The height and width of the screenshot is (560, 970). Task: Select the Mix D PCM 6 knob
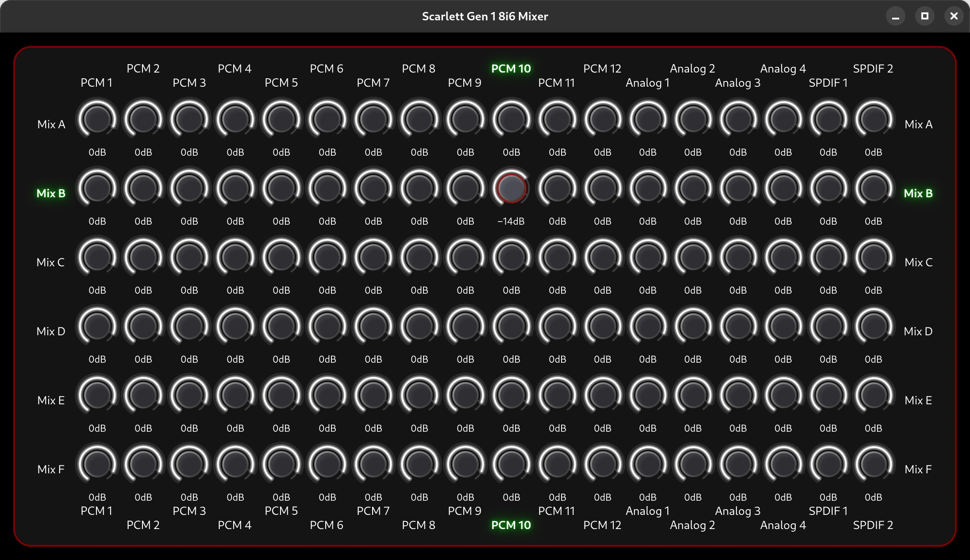[x=327, y=326]
